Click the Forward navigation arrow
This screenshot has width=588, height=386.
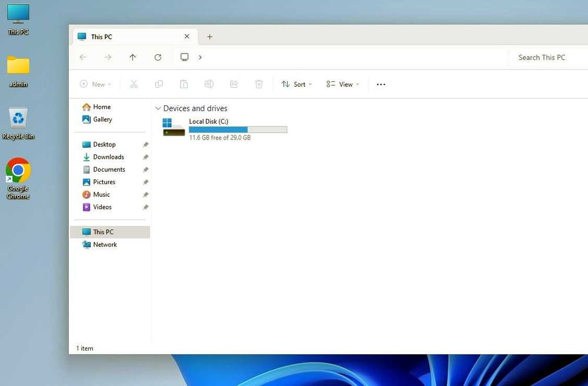pyautogui.click(x=108, y=58)
